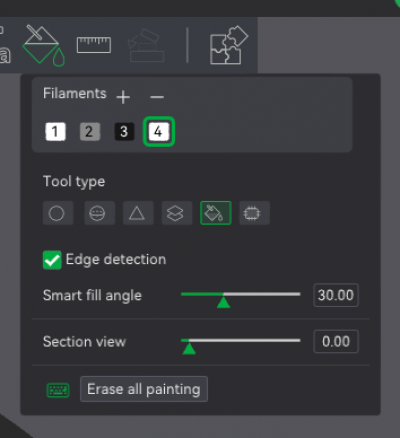This screenshot has height=438, width=400.
Task: Toggle the Edge detection checkbox
Action: tap(52, 260)
